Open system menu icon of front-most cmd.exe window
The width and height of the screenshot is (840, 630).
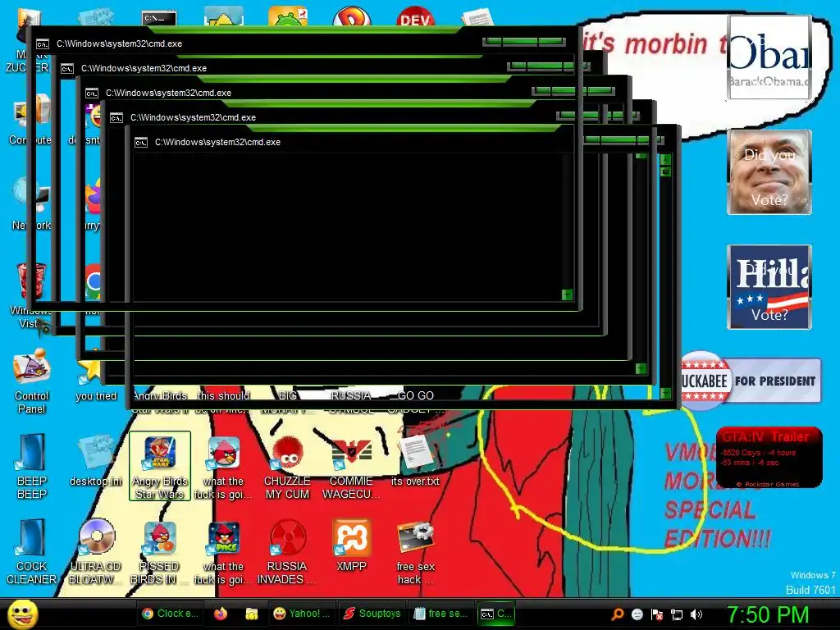tap(141, 143)
